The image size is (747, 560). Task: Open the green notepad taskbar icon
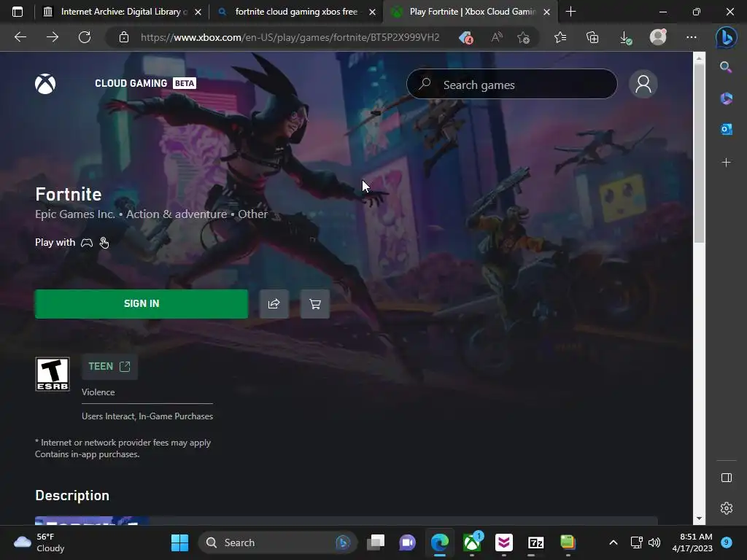[x=568, y=542]
